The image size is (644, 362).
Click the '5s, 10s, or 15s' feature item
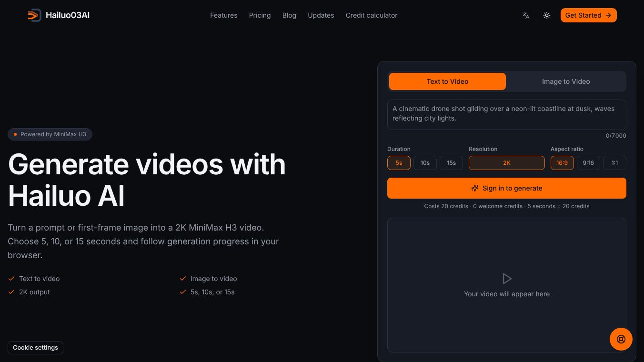coord(207,292)
